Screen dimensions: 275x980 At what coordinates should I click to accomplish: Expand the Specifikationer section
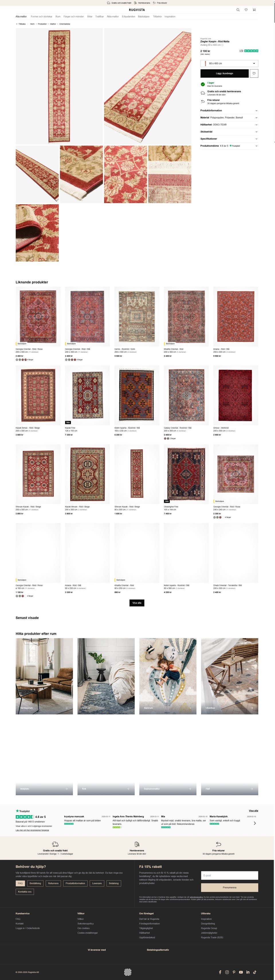click(x=229, y=139)
